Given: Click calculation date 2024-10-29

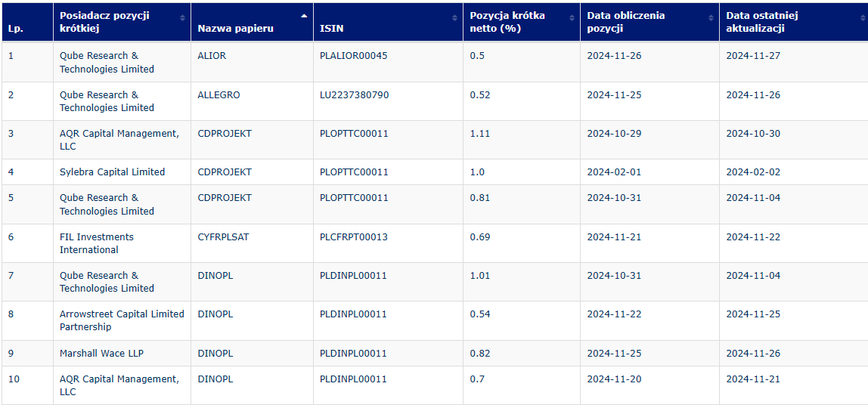Looking at the screenshot, I should click(615, 133).
